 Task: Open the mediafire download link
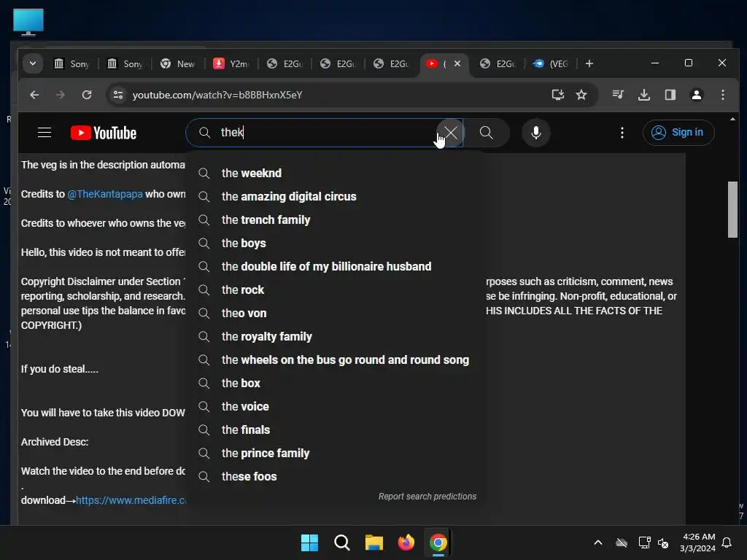point(131,500)
